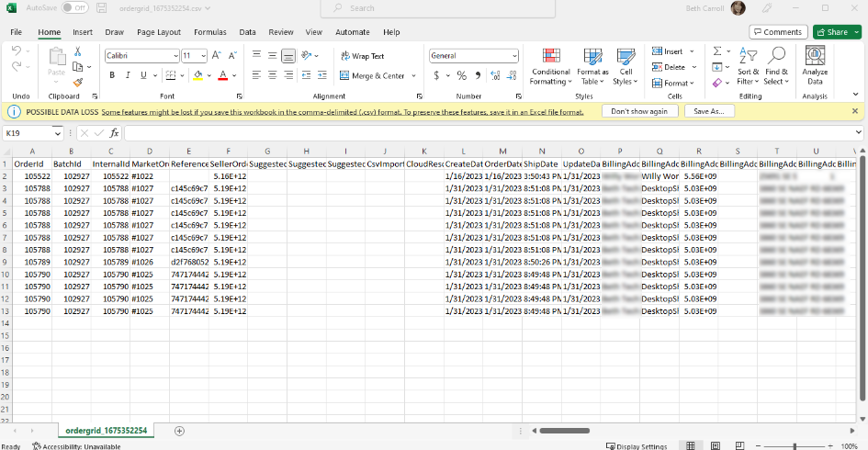Click Don't show again button
The image size is (868, 450).
click(638, 111)
